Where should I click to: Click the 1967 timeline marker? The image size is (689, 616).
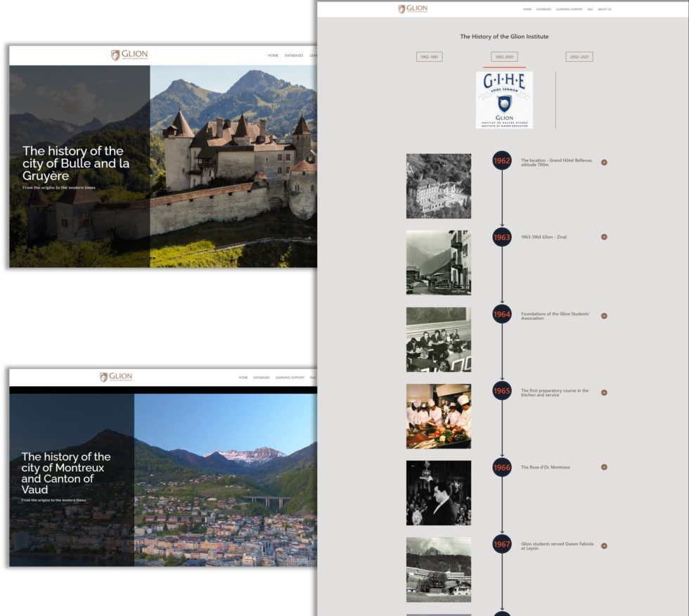[x=501, y=544]
